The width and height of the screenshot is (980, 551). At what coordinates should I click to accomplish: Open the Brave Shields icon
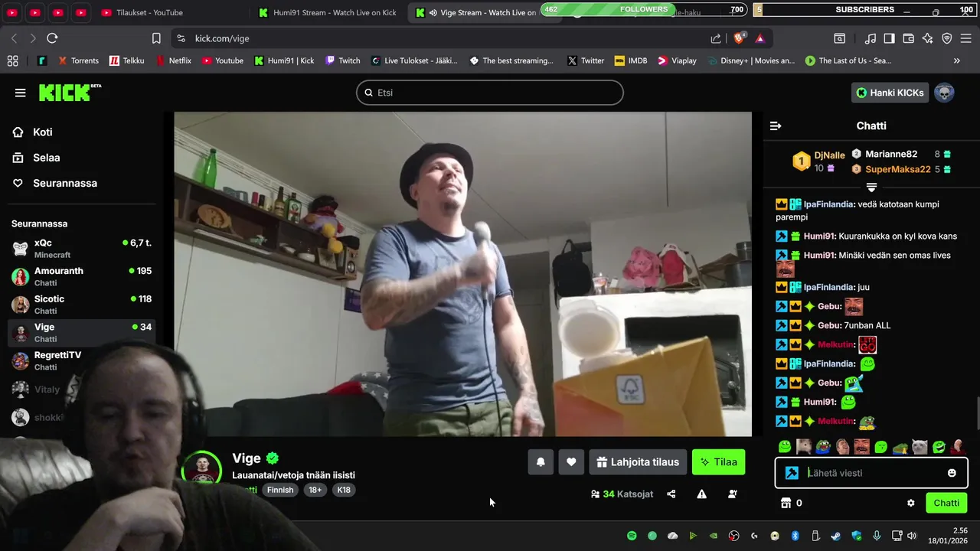click(739, 38)
